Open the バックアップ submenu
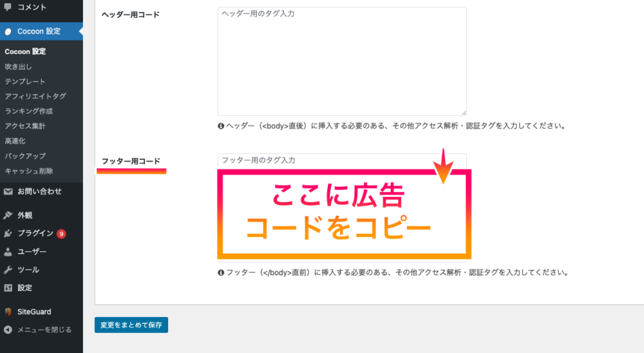The height and width of the screenshot is (353, 644). 25,156
